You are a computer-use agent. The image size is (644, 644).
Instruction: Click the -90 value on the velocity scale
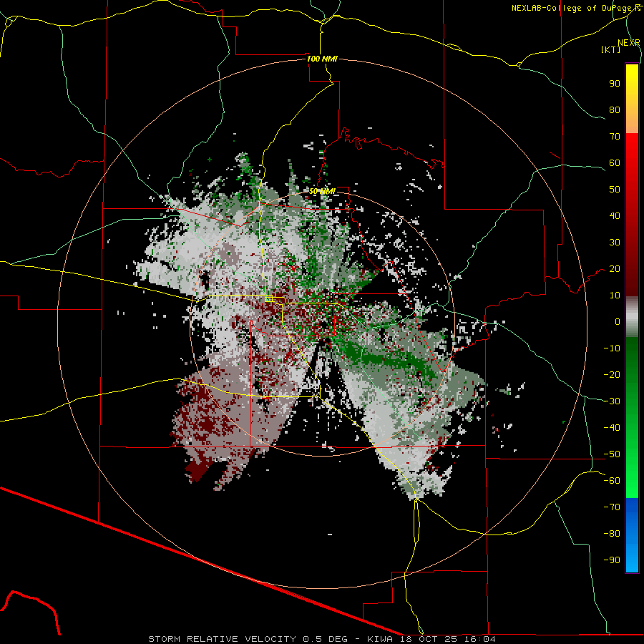pos(612,560)
